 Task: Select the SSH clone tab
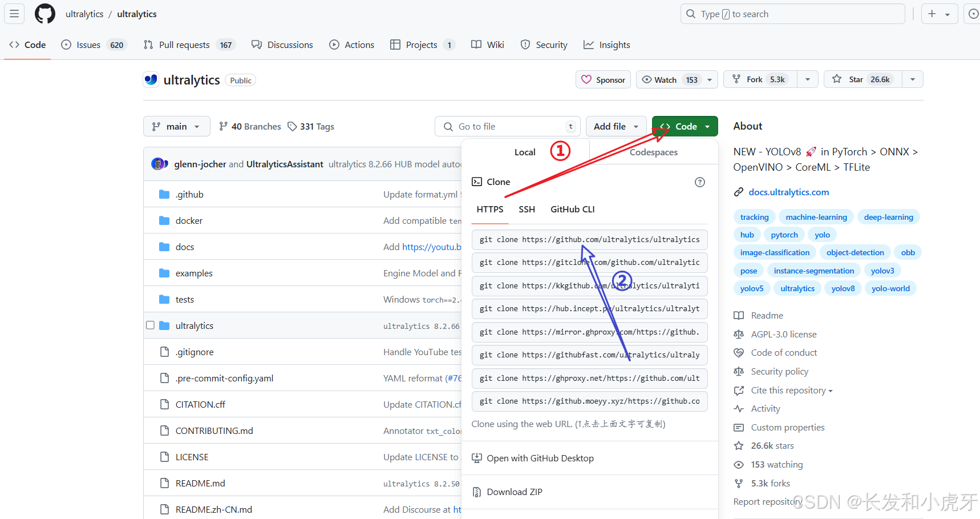(527, 210)
